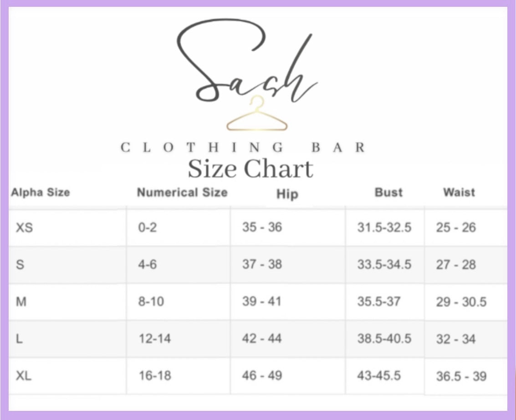Select the Alpha Size column header
Viewport: 516px width, 420px height.
pyautogui.click(x=41, y=192)
